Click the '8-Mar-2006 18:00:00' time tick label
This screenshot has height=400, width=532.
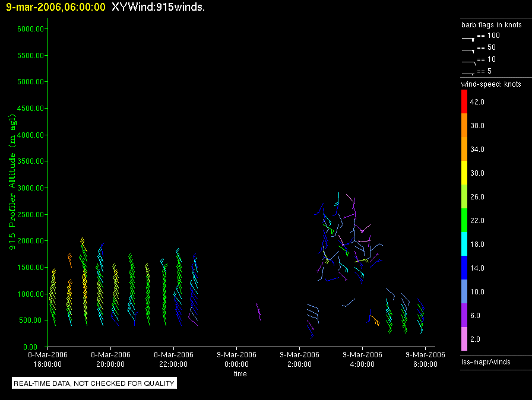coord(47,359)
